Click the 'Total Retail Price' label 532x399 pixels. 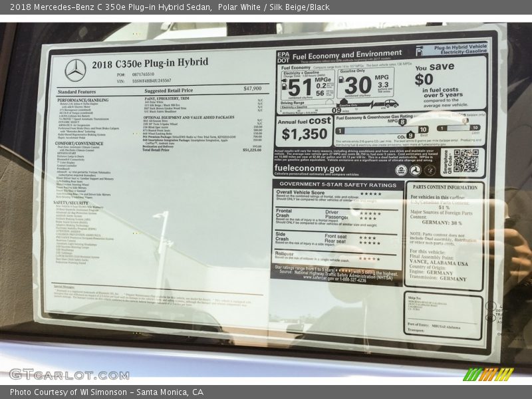point(156,150)
